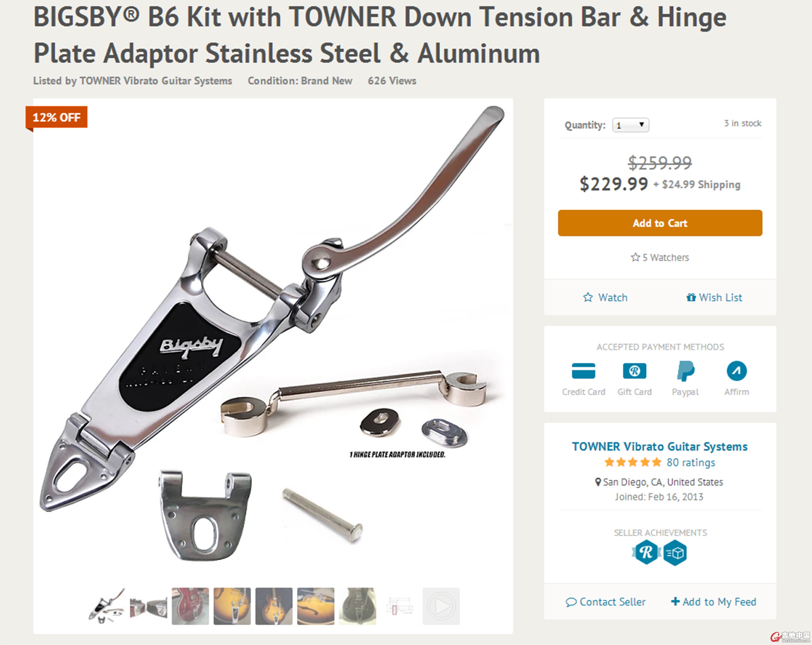Click the Credit Card payment icon
Screen dimensions: 812x645
[583, 371]
